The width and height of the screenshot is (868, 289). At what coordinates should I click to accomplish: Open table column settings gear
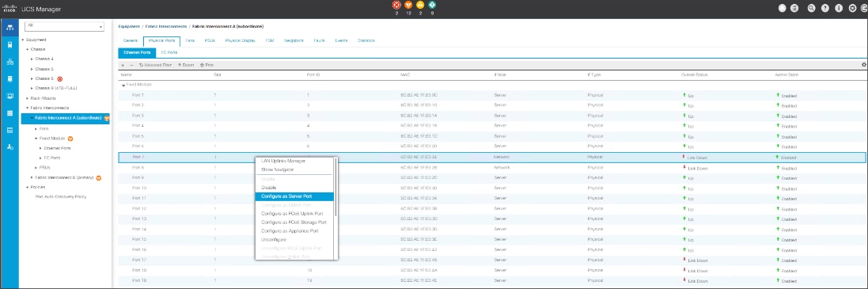pos(863,65)
